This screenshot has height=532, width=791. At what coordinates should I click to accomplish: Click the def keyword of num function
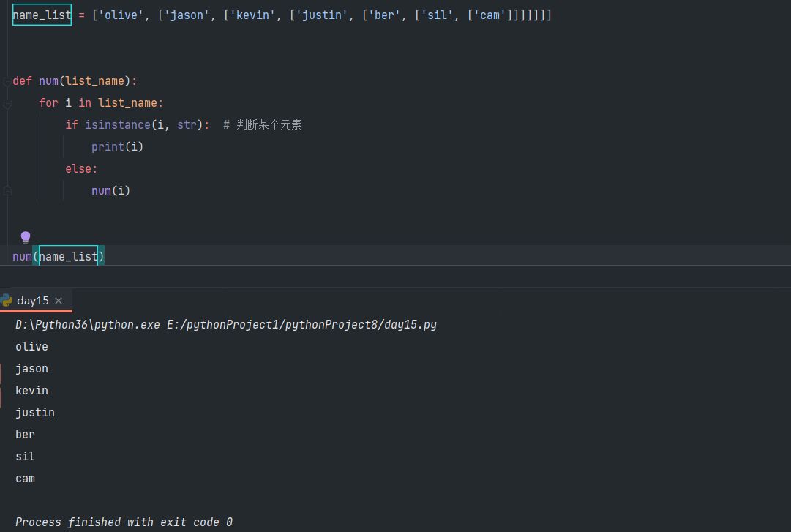pyautogui.click(x=22, y=81)
